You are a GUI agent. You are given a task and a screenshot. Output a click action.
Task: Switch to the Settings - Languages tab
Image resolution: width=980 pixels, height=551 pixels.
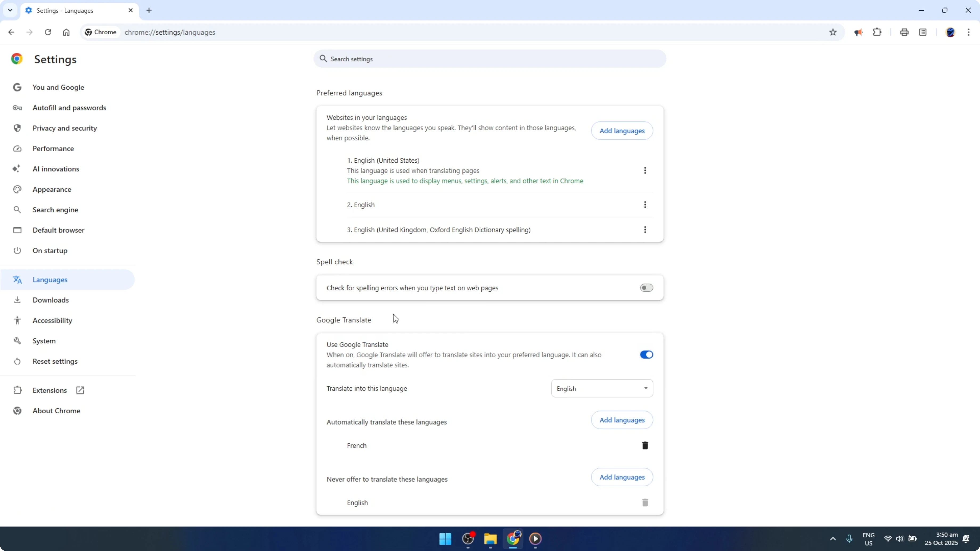(x=72, y=10)
